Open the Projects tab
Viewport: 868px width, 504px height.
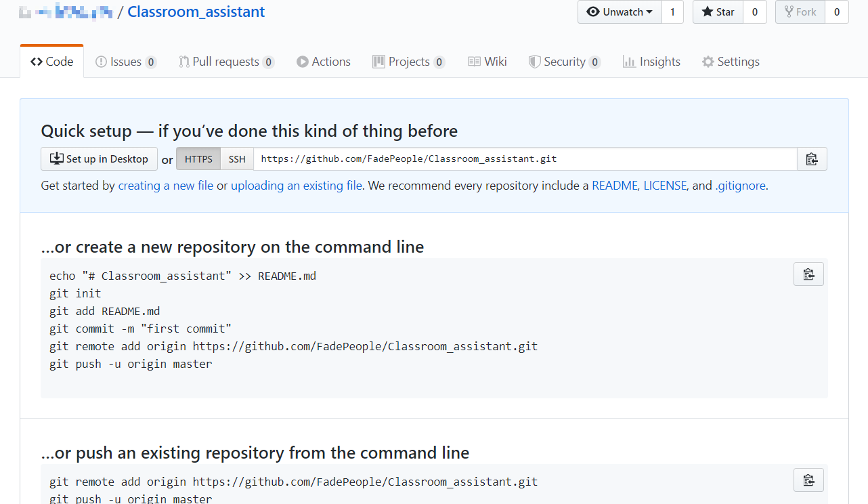tap(408, 62)
